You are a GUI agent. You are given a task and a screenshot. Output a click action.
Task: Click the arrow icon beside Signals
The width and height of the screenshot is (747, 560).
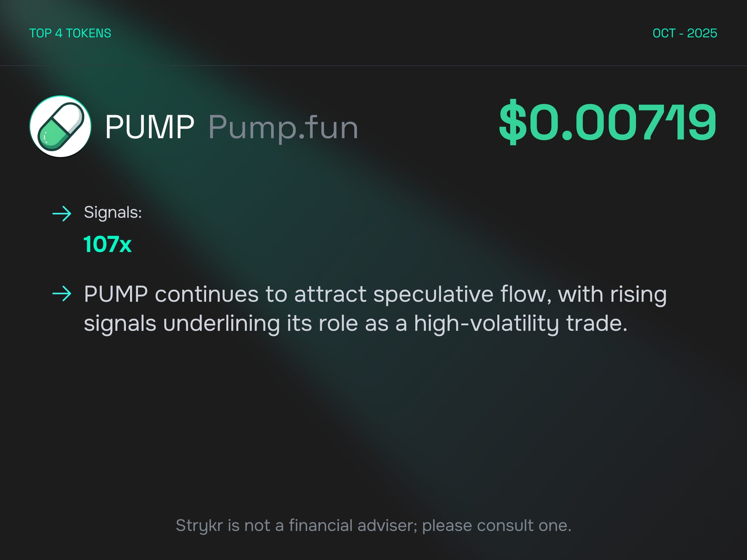pos(62,214)
